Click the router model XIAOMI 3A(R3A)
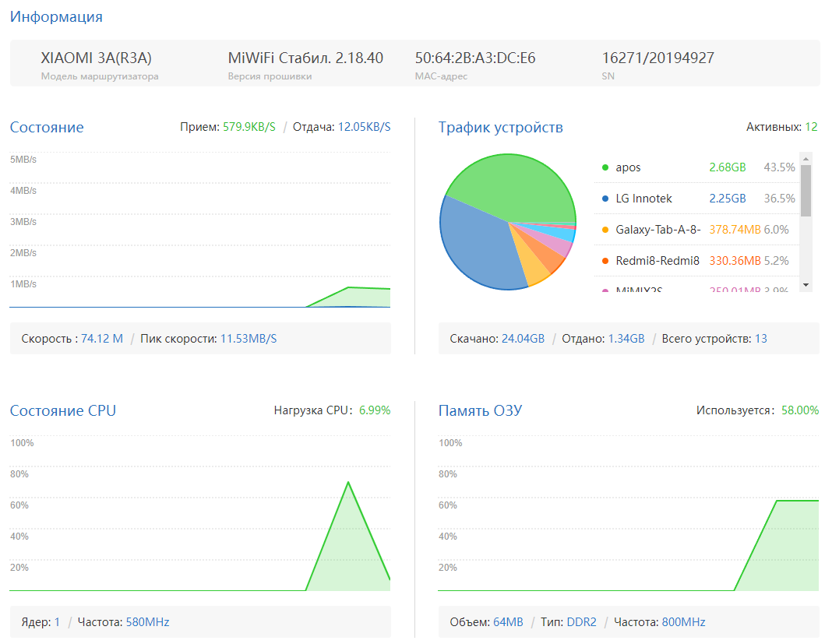 point(96,58)
